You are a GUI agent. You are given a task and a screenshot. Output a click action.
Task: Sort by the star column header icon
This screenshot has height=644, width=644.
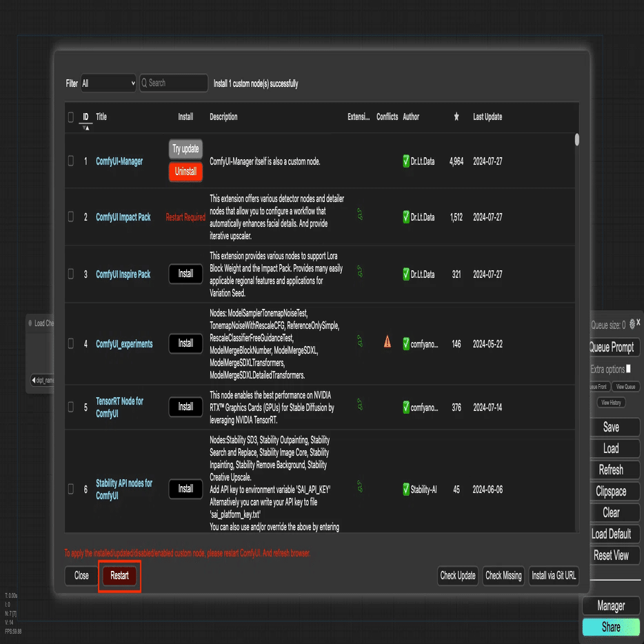click(456, 117)
